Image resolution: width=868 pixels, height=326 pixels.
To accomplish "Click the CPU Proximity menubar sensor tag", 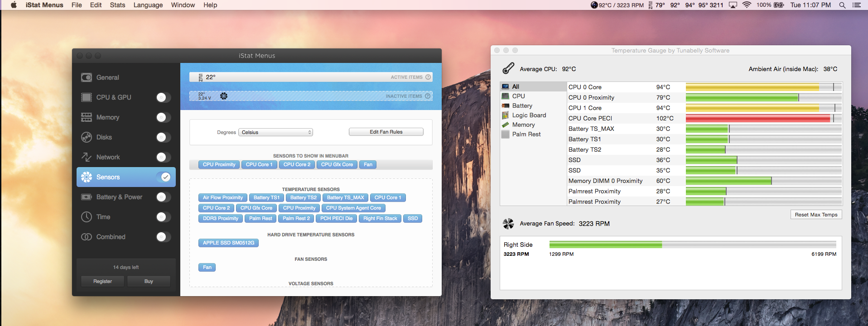I will tap(219, 164).
